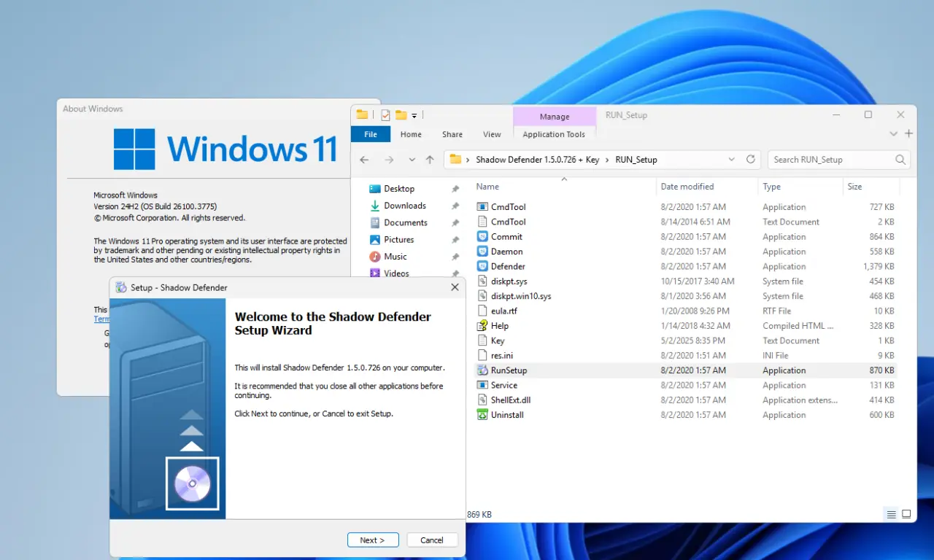Select the Help compiled HTML icon
934x560 pixels.
(x=482, y=326)
